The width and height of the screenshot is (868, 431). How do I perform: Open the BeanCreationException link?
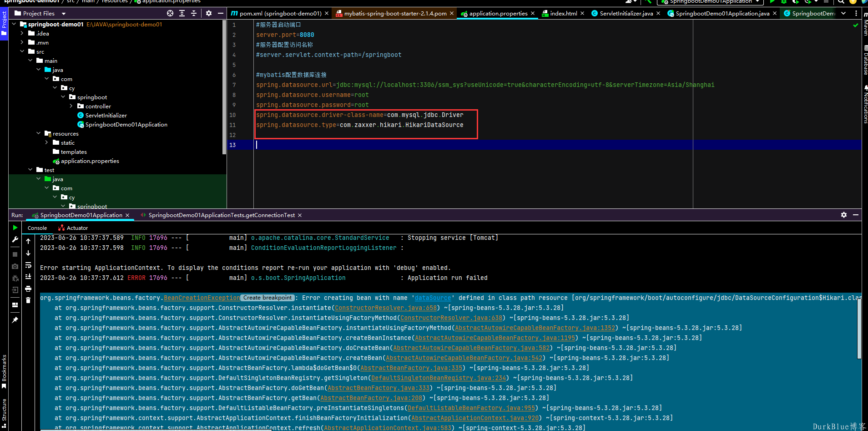[202, 298]
